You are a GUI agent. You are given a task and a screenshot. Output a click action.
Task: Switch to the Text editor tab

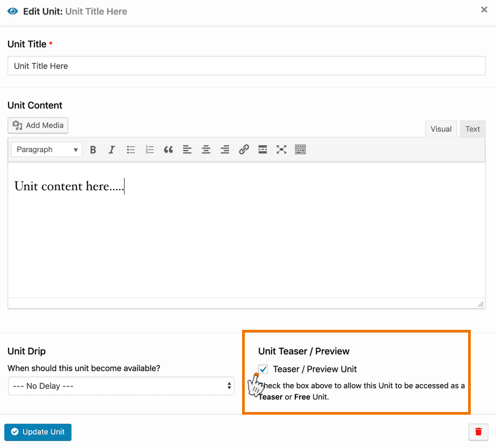[x=472, y=129]
